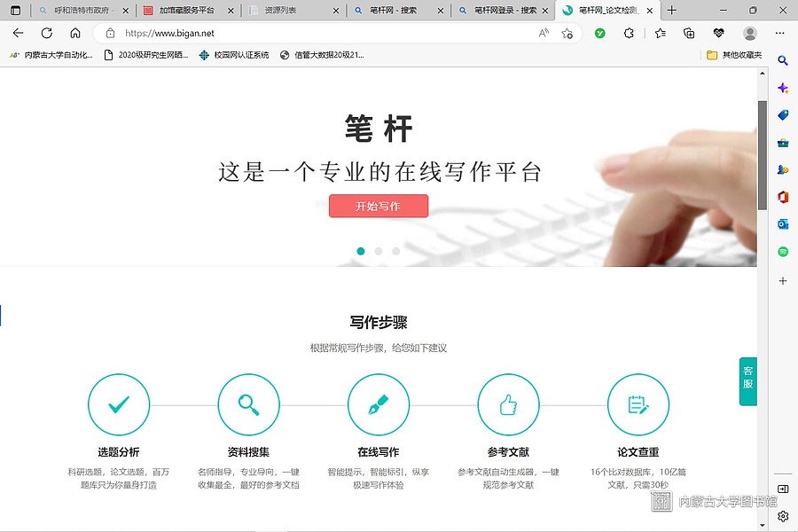Screen dimensions: 798x532
Task: Open 信管大数据20级21 bookmark
Action: (322, 55)
